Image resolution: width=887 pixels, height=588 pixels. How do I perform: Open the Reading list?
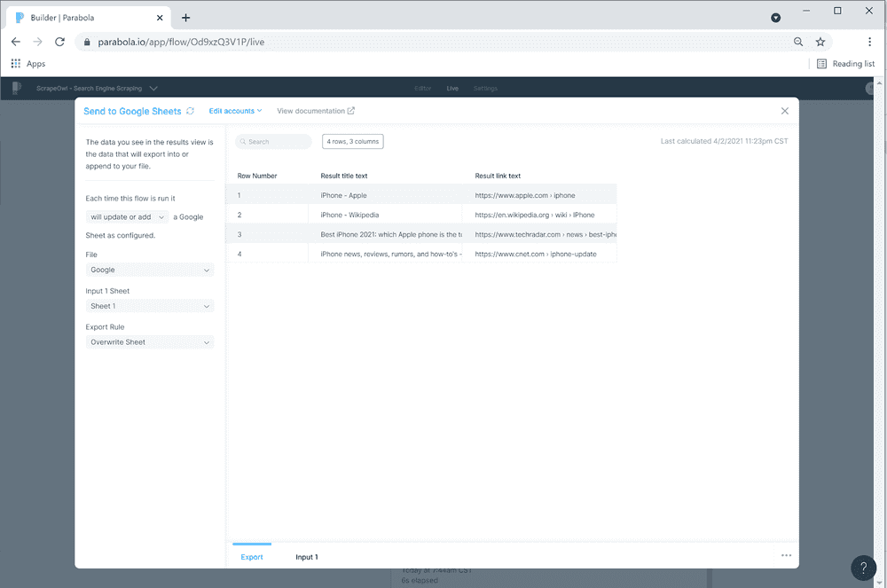coord(845,63)
